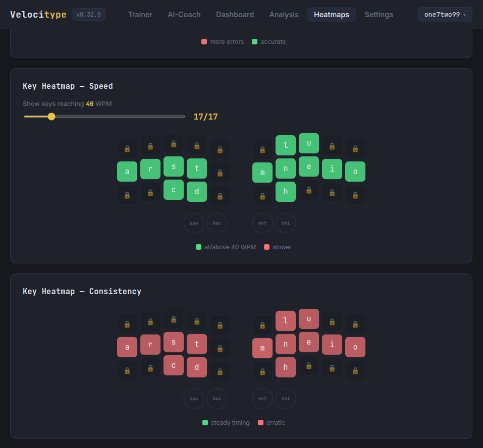Click the 'a' key in Speed heatmap
The height and width of the screenshot is (448, 483).
pyautogui.click(x=127, y=172)
